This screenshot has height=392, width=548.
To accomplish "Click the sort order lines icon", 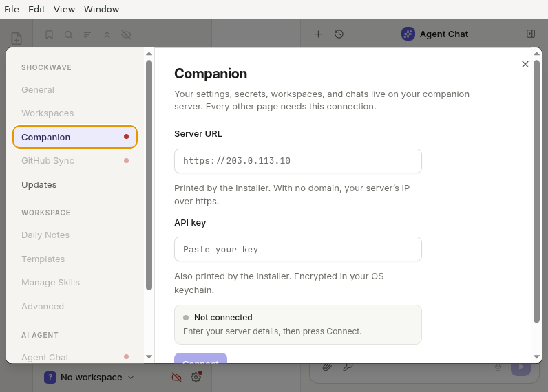I will coord(87,34).
